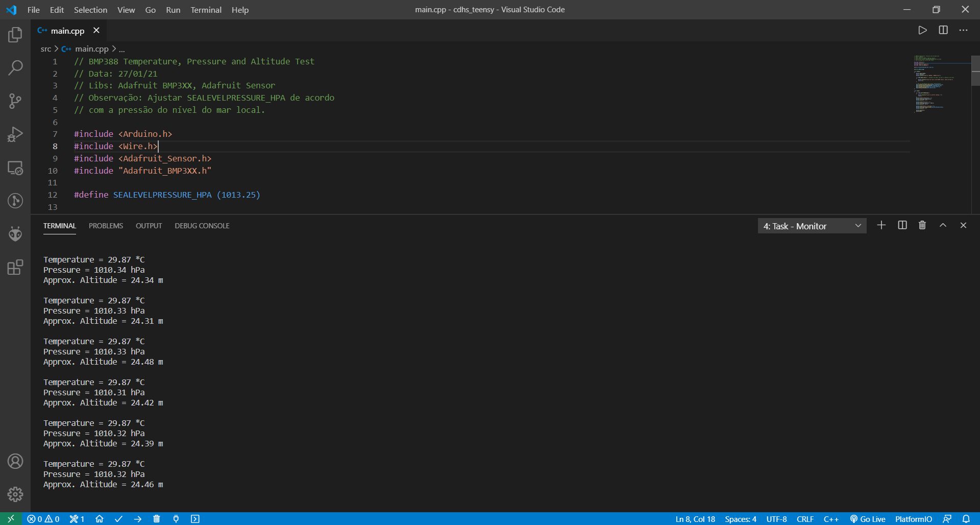Viewport: 980px width, 525px height.
Task: Open the Help menu
Action: 240,10
